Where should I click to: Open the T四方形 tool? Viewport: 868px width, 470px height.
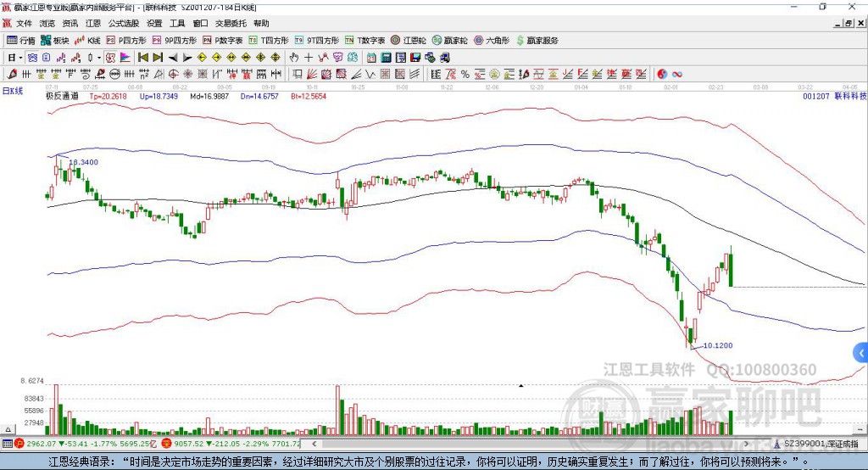tap(269, 41)
